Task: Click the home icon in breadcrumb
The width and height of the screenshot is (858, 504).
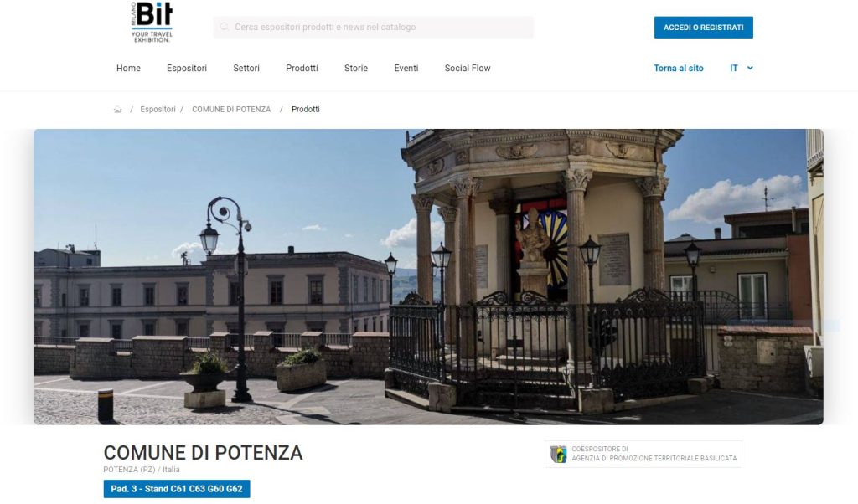Action: pos(117,110)
